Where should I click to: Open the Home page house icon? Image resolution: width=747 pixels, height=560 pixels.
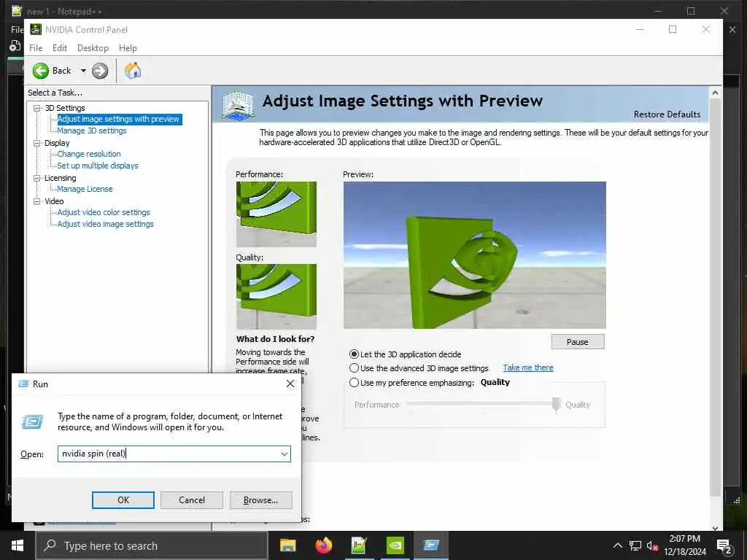[133, 71]
